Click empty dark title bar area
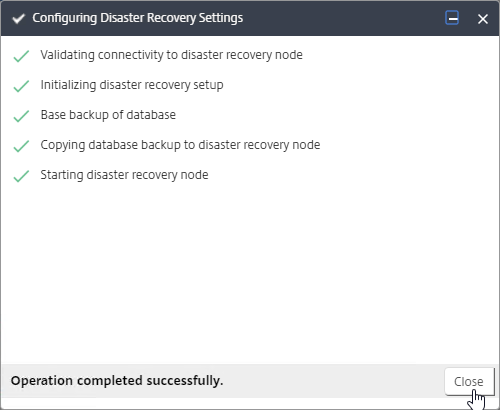This screenshot has height=410, width=500. 343,18
